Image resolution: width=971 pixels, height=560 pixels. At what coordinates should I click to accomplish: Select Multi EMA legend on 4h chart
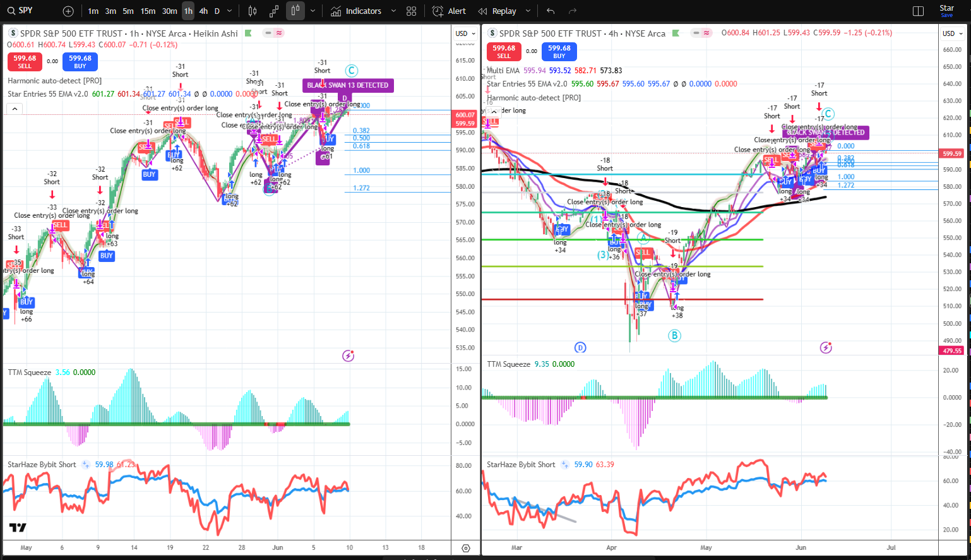click(x=503, y=71)
